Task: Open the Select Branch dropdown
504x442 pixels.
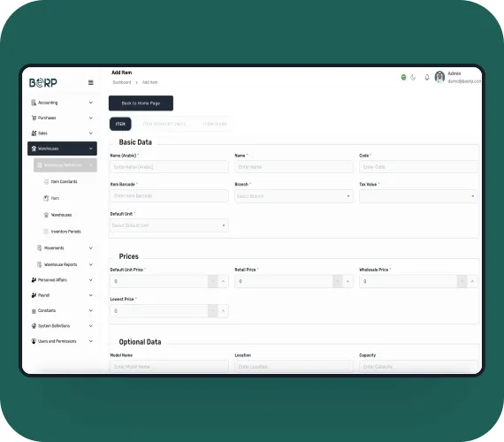Action: 294,196
